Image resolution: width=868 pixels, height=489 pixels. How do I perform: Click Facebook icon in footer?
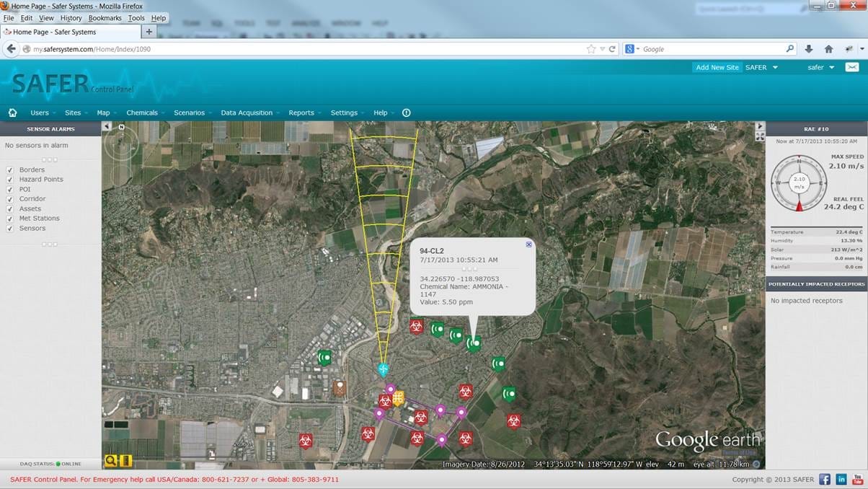tap(824, 479)
